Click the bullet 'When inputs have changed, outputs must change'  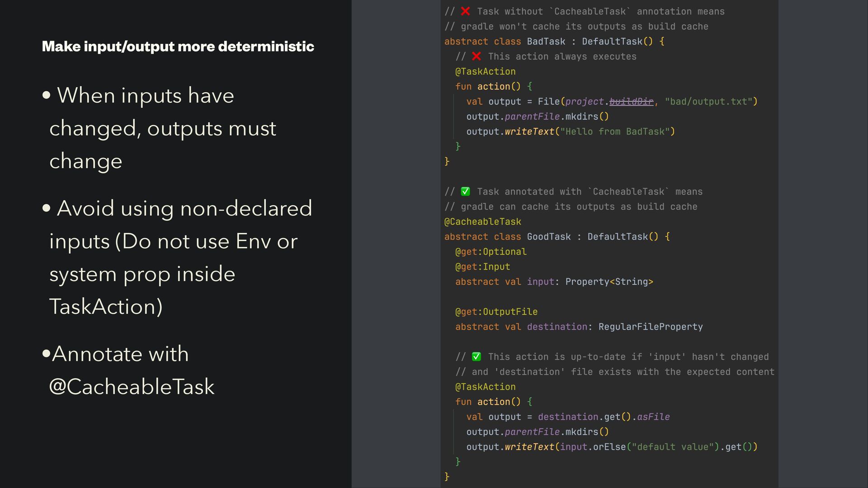pos(159,128)
